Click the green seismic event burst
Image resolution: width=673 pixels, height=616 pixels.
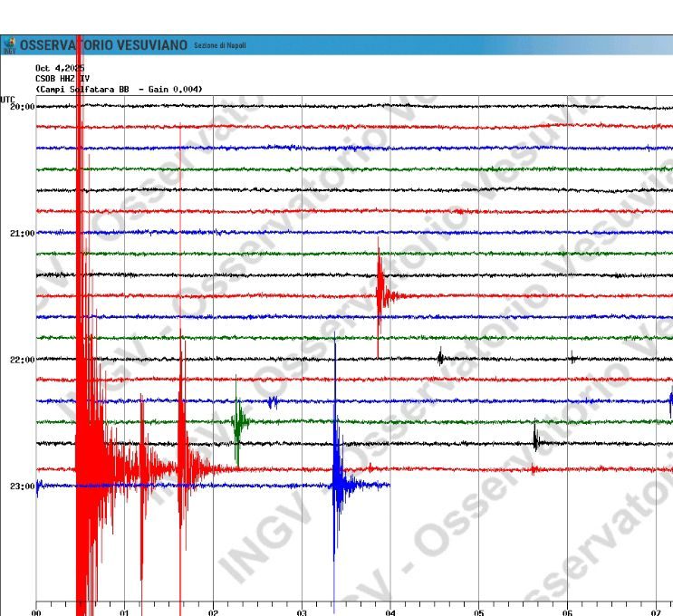pyautogui.click(x=239, y=422)
